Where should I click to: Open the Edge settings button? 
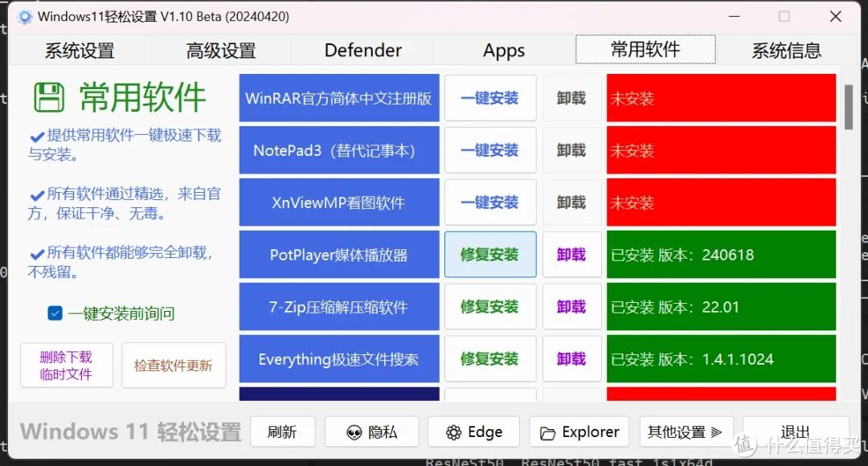tap(474, 431)
